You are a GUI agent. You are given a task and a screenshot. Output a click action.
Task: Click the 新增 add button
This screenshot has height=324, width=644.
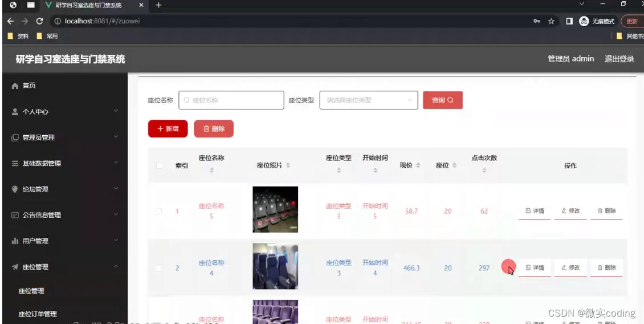[x=168, y=129]
